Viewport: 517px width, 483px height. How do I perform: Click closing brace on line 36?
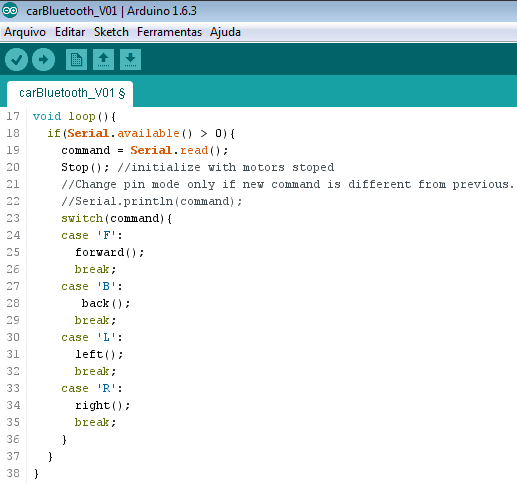tap(64, 439)
